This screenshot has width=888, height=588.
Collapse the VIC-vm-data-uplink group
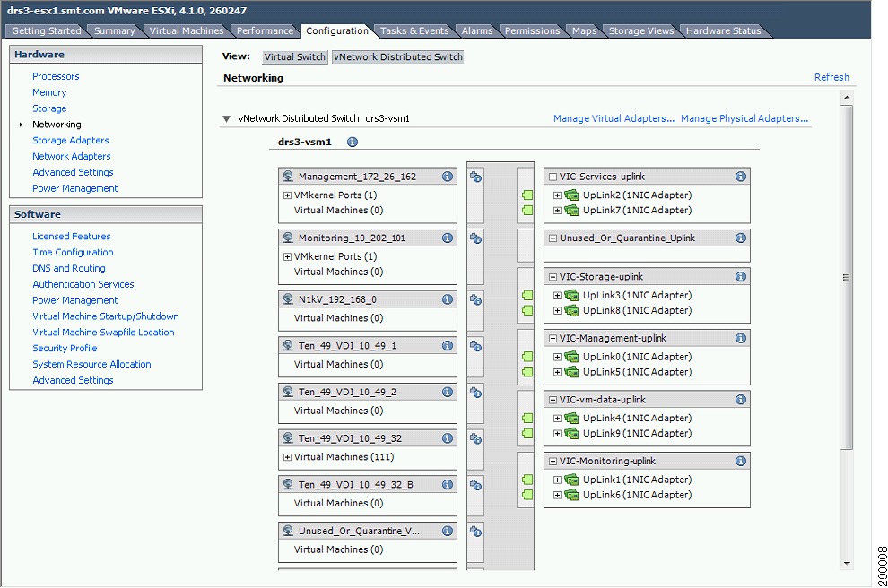tap(553, 400)
